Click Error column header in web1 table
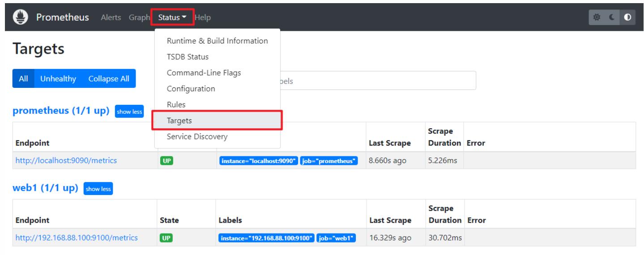This screenshot has height=255, width=644. [476, 220]
